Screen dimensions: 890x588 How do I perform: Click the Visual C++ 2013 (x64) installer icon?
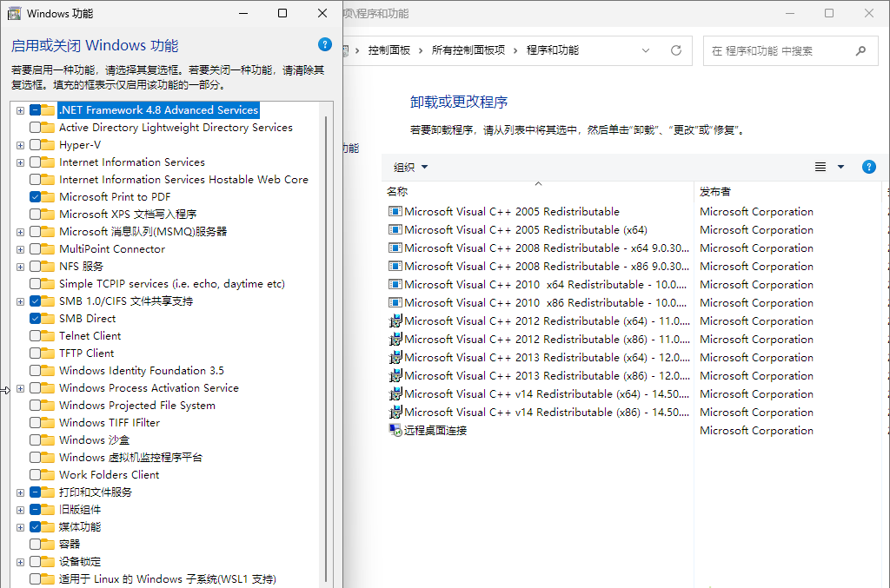395,357
